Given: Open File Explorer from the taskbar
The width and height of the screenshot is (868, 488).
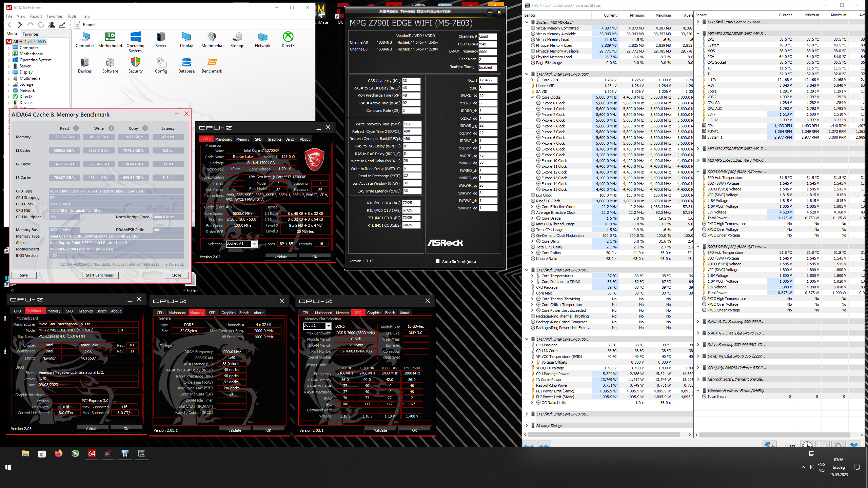Looking at the screenshot, I should click(x=25, y=453).
